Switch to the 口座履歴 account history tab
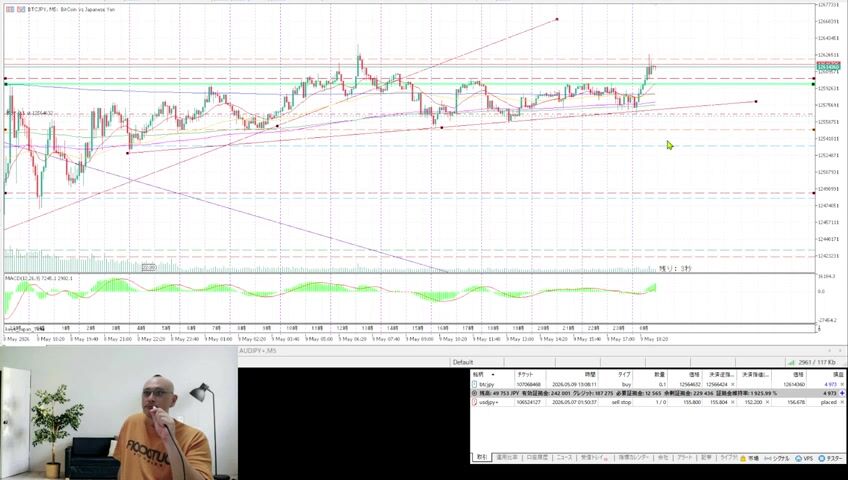The height and width of the screenshot is (480, 848). coord(537,457)
